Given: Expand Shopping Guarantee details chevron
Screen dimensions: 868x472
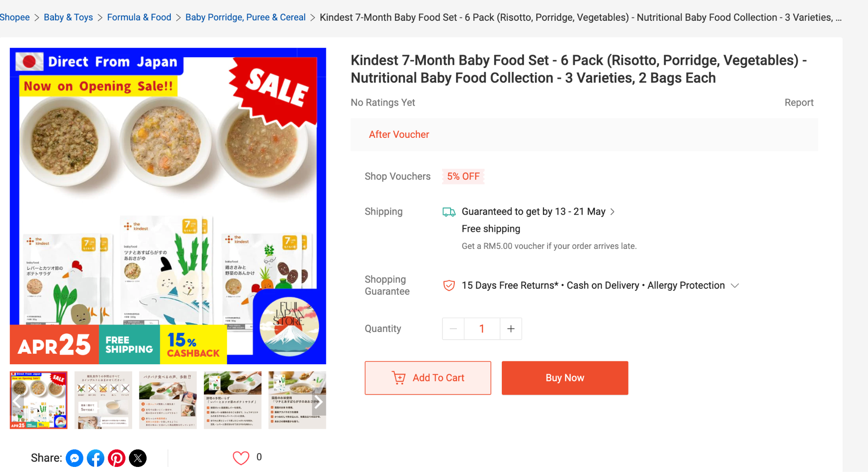Looking at the screenshot, I should coord(735,285).
